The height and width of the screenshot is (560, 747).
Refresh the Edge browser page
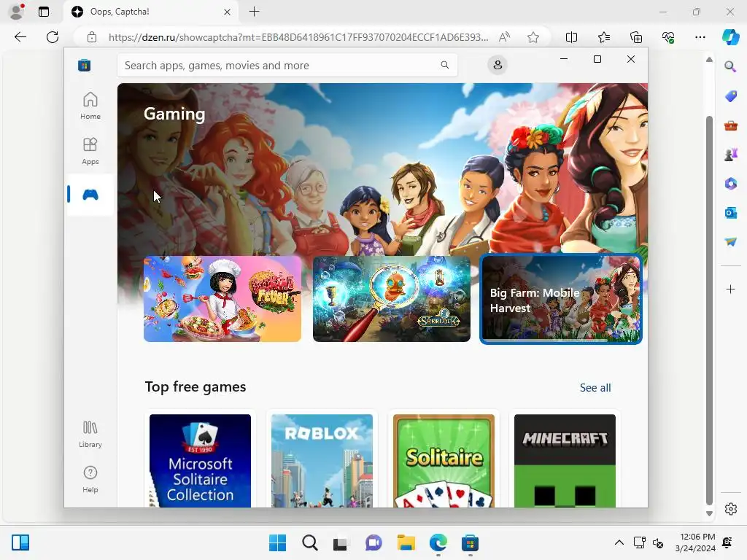tap(53, 37)
